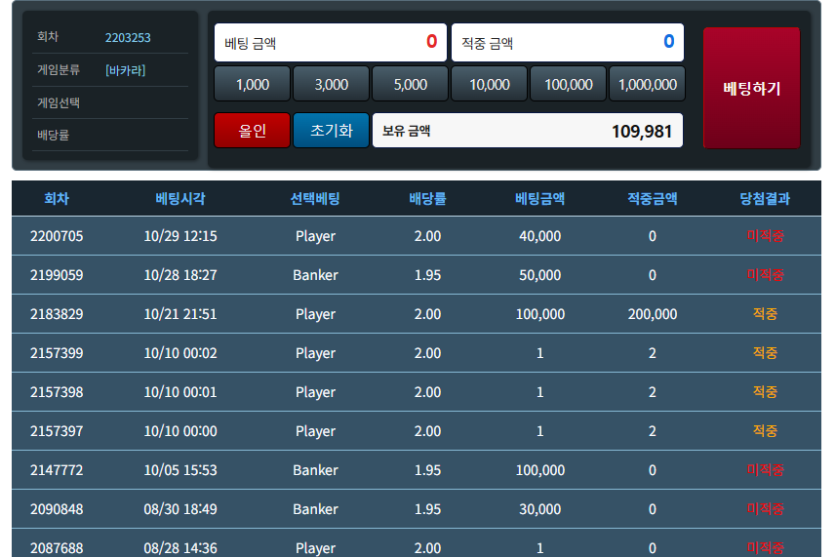Click the bet time 08/30 18:49

point(181,509)
